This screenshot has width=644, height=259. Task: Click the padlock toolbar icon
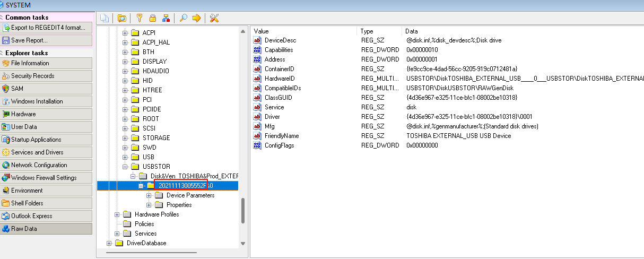tap(152, 18)
